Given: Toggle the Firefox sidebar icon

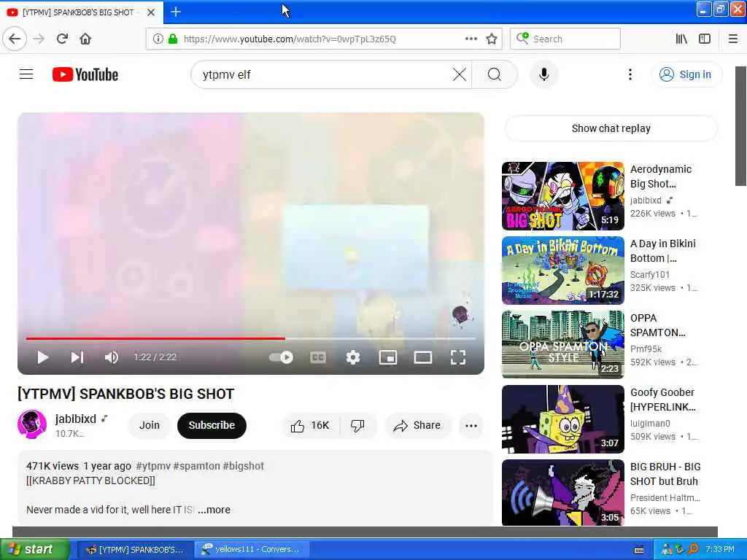Looking at the screenshot, I should (x=705, y=39).
